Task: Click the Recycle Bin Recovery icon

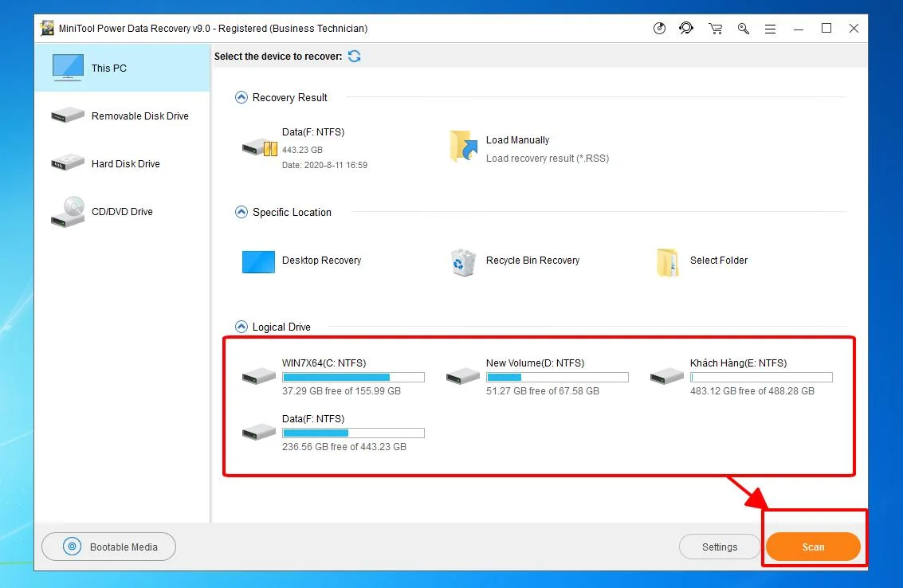Action: [464, 262]
